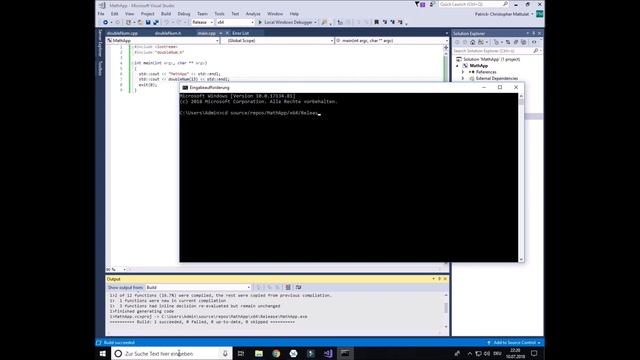Expand the References node
Image resolution: width=640 pixels, height=360 pixels.
[x=463, y=72]
